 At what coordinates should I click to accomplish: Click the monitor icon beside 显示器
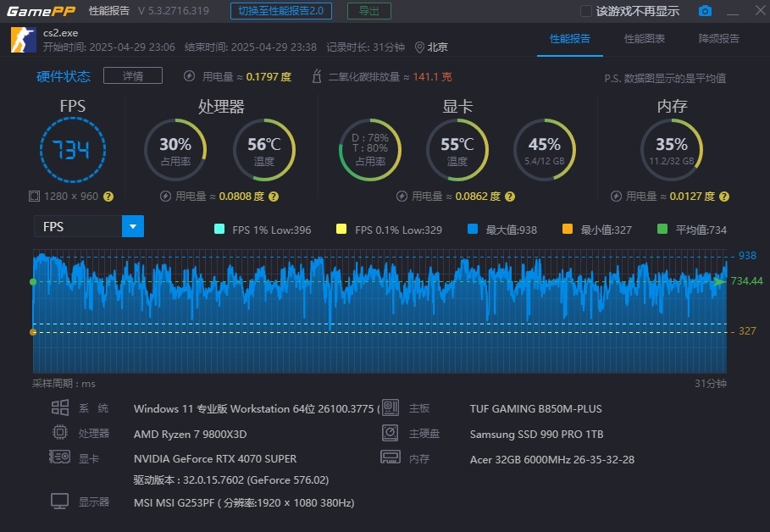(x=60, y=502)
